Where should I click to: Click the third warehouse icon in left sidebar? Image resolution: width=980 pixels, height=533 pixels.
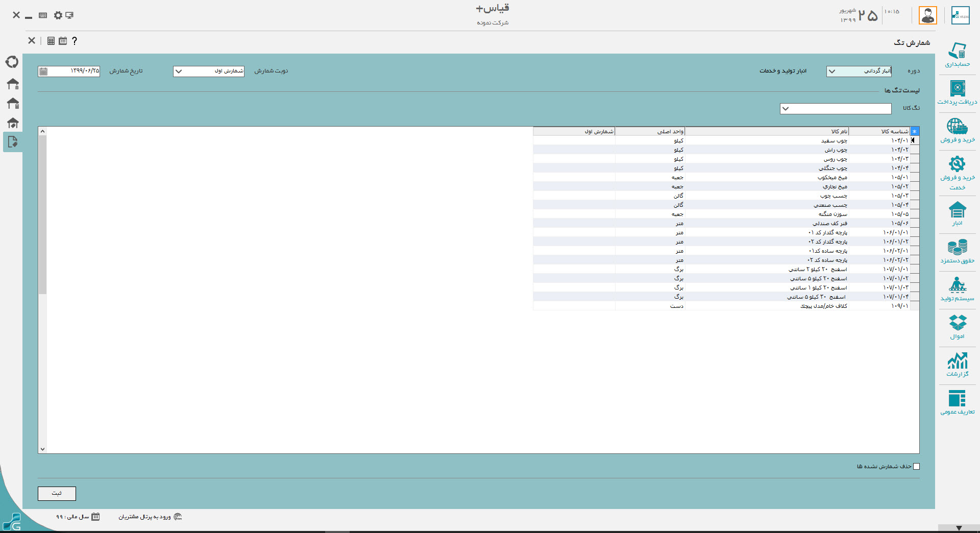(x=12, y=123)
